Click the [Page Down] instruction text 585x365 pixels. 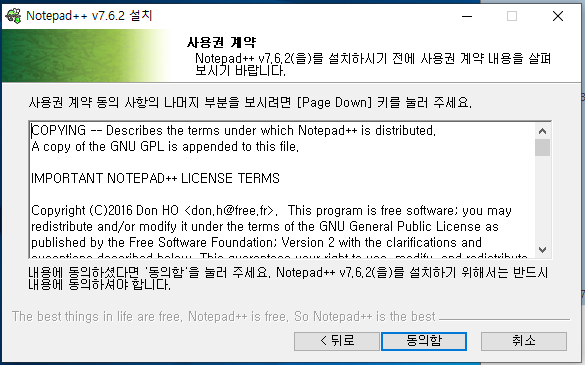(250, 102)
